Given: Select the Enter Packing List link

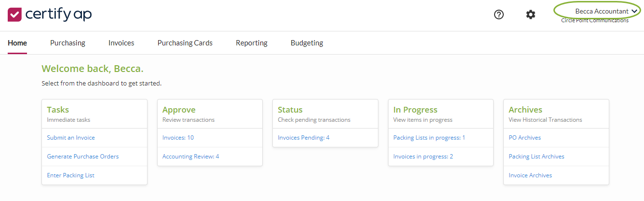Looking at the screenshot, I should [x=71, y=175].
